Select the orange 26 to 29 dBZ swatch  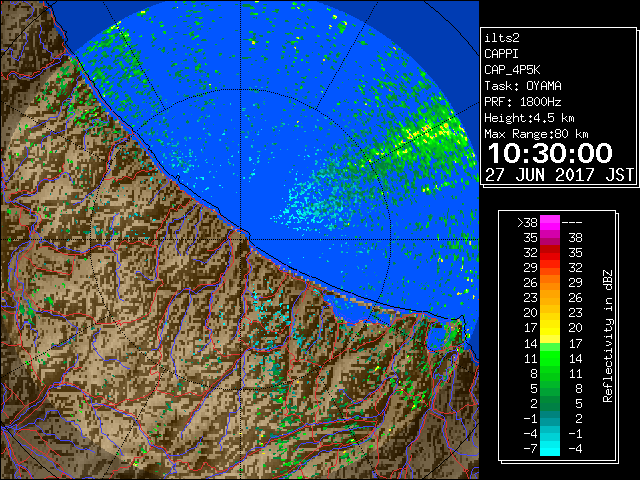(x=550, y=283)
